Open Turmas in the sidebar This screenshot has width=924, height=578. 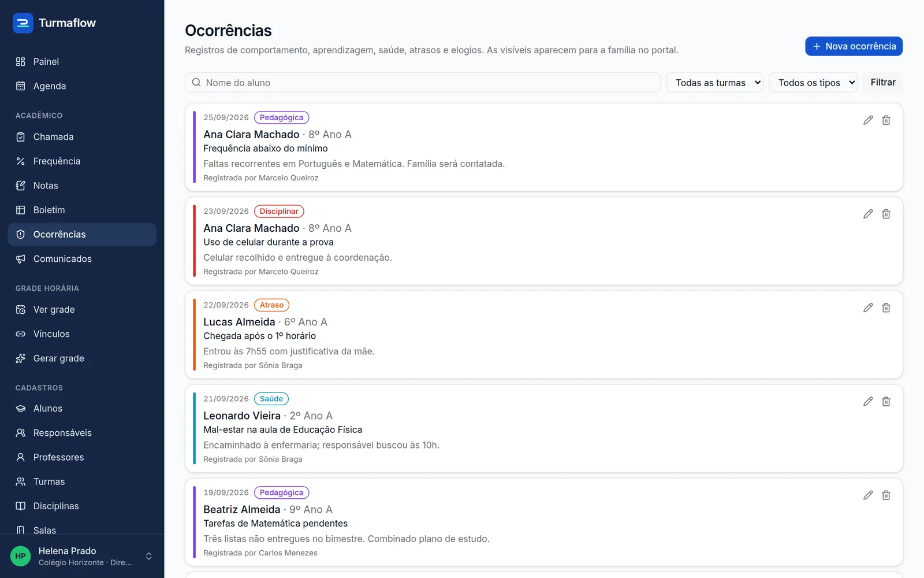pyautogui.click(x=82, y=481)
